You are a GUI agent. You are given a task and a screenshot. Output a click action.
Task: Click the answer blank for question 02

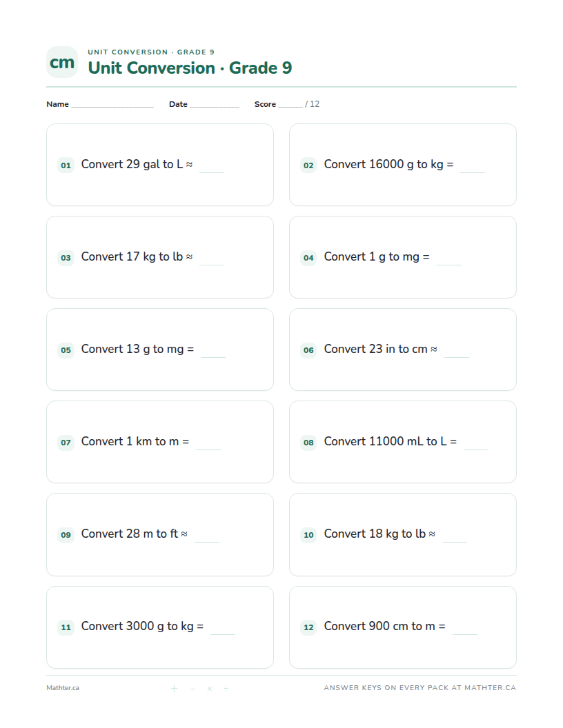(x=473, y=171)
